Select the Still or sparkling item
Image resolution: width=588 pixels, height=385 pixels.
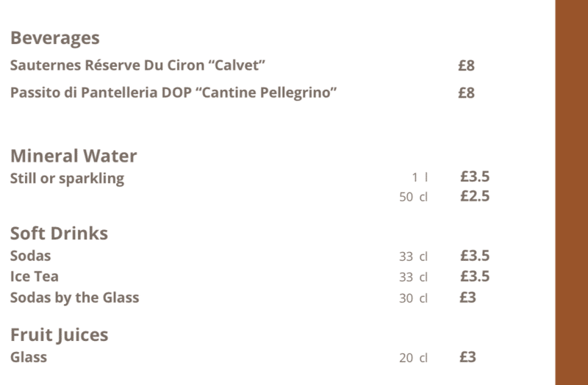67,179
